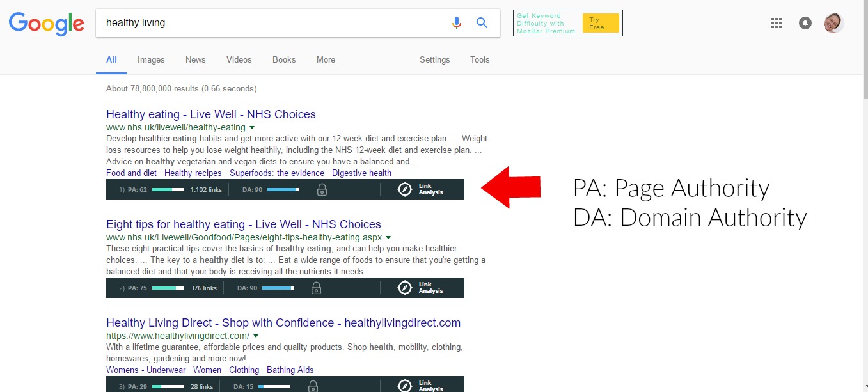Switch to the News tab
Screen dimensions: 868x392
(x=196, y=60)
